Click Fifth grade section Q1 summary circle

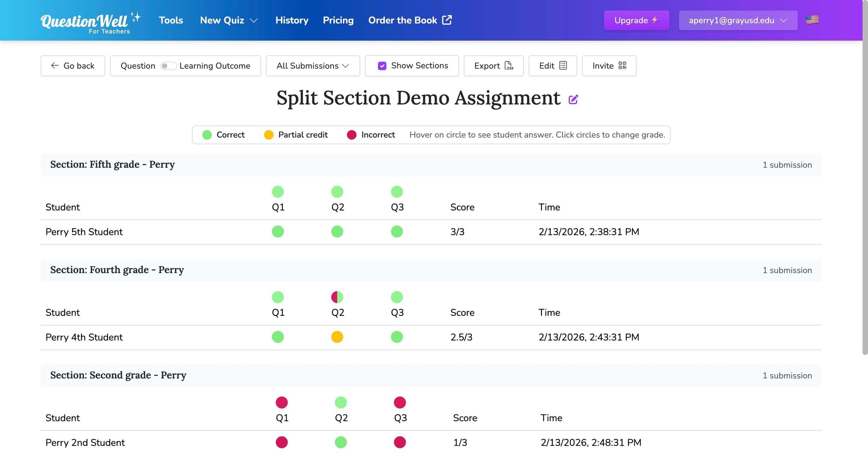coord(278,192)
